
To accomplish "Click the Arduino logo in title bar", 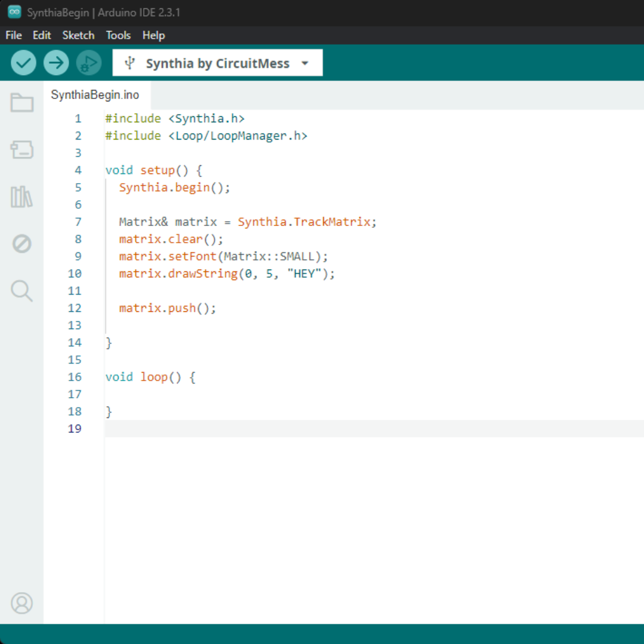I will point(14,13).
